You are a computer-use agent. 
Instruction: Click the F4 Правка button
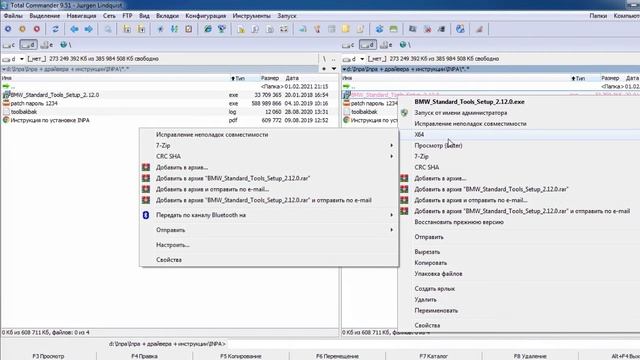[144, 356]
